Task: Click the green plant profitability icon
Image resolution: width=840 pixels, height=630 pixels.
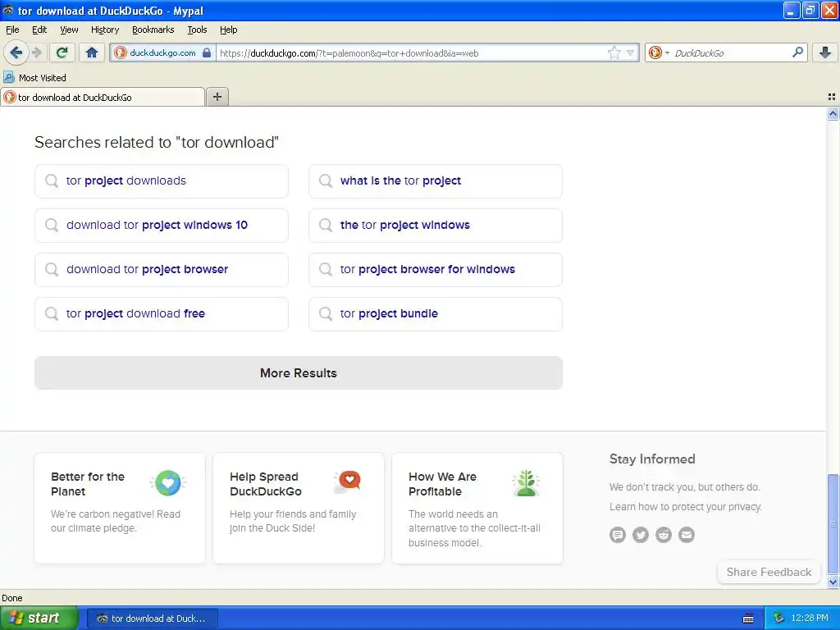Action: pos(526,483)
